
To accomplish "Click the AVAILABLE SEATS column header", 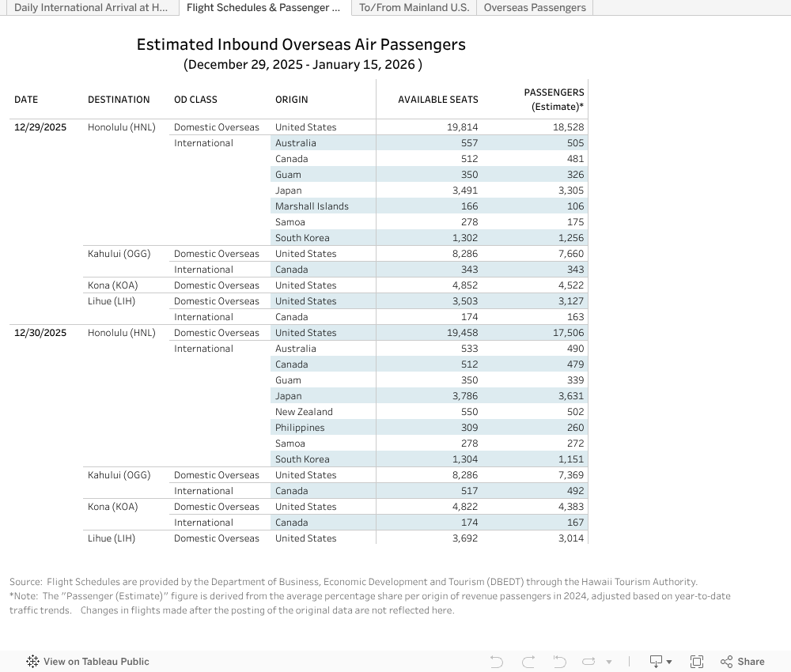I will (437, 100).
